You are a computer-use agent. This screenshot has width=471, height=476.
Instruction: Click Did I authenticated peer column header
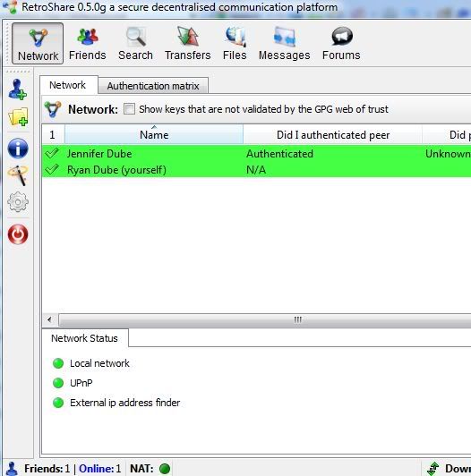coord(333,135)
